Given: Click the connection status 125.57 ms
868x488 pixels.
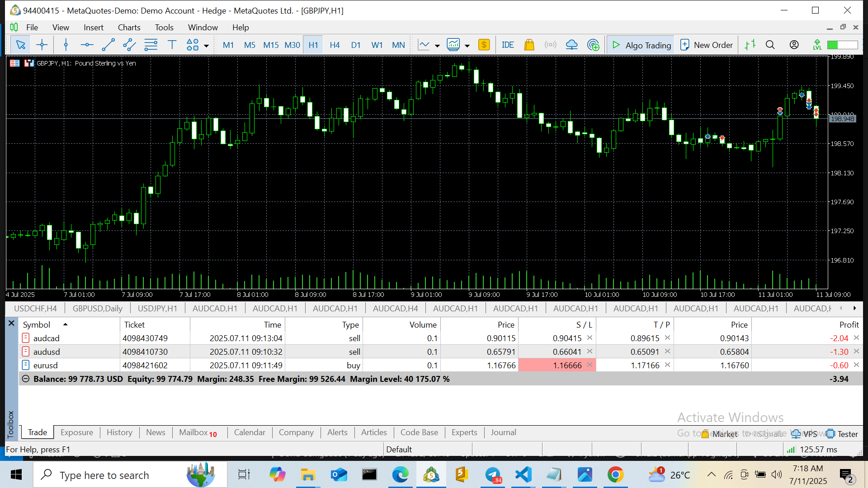Looking at the screenshot, I should coord(812,450).
